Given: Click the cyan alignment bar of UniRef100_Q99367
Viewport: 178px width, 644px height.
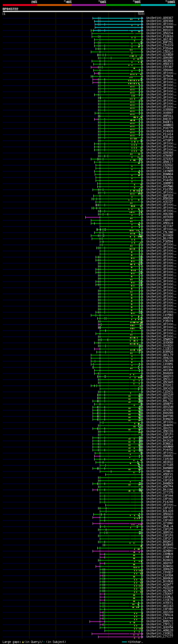Looking at the screenshot, I should pyautogui.click(x=118, y=18).
